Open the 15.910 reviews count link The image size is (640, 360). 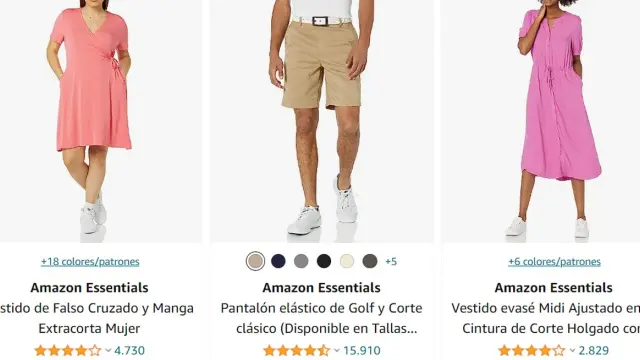pos(362,351)
